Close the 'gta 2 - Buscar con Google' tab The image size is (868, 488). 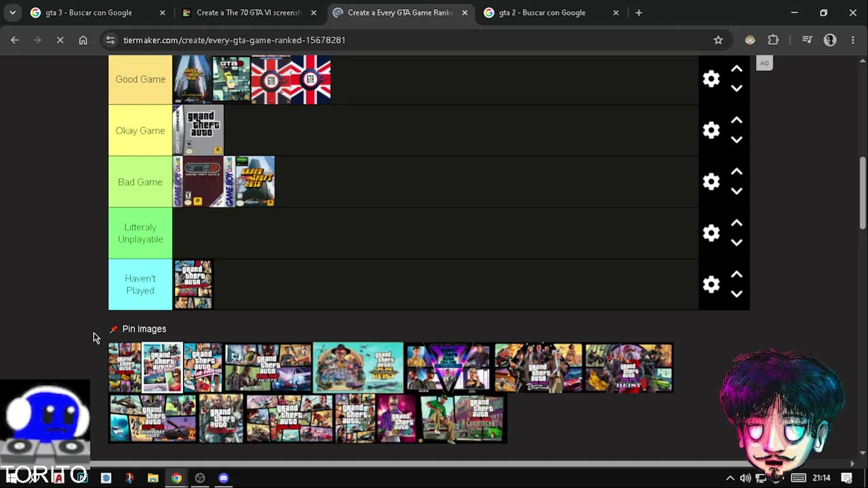click(x=616, y=12)
